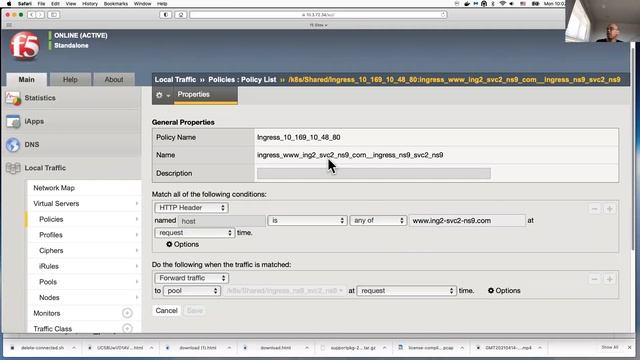Remove the Forward traffic action with minus button
The width and height of the screenshot is (640, 360).
594,279
